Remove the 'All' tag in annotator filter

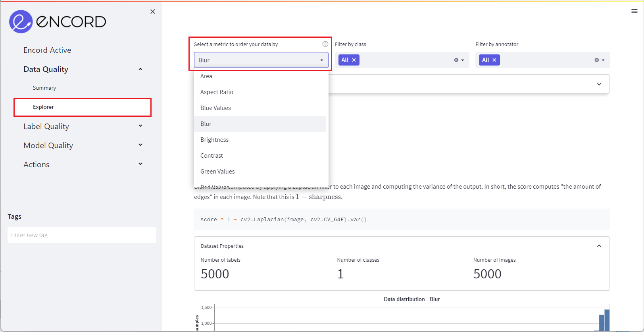coord(494,60)
